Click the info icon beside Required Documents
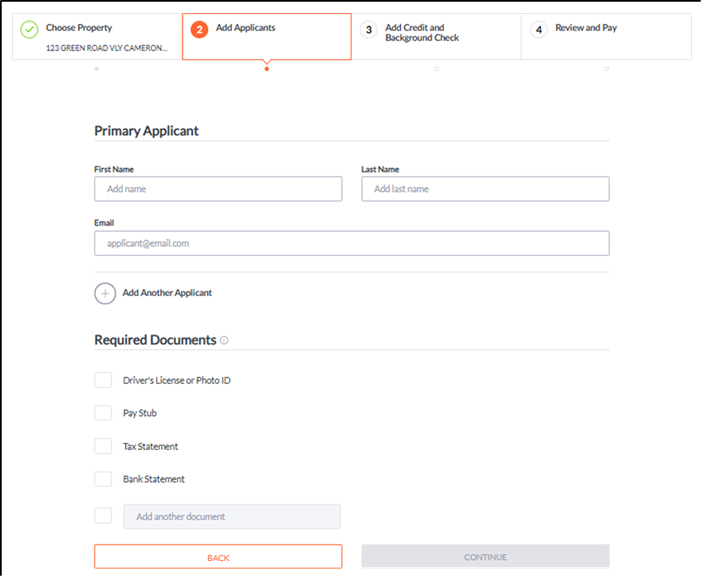Image resolution: width=701 pixels, height=576 pixels. click(224, 340)
